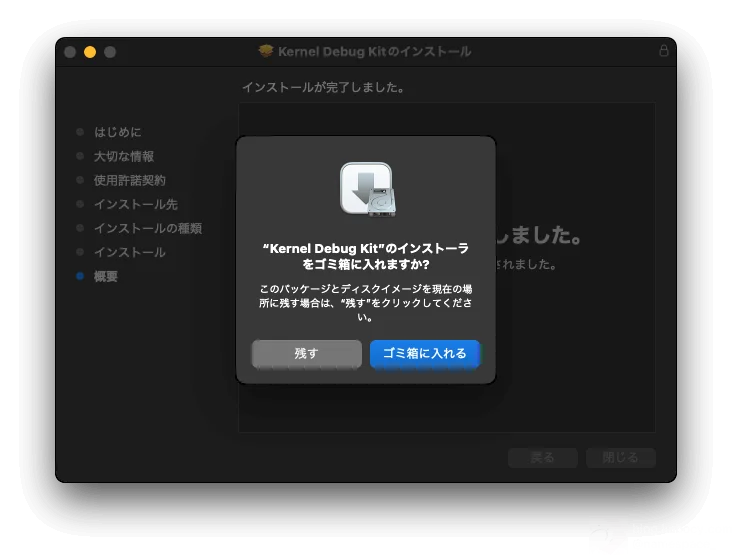Click the ゴミ箱に入れる button

pos(425,354)
